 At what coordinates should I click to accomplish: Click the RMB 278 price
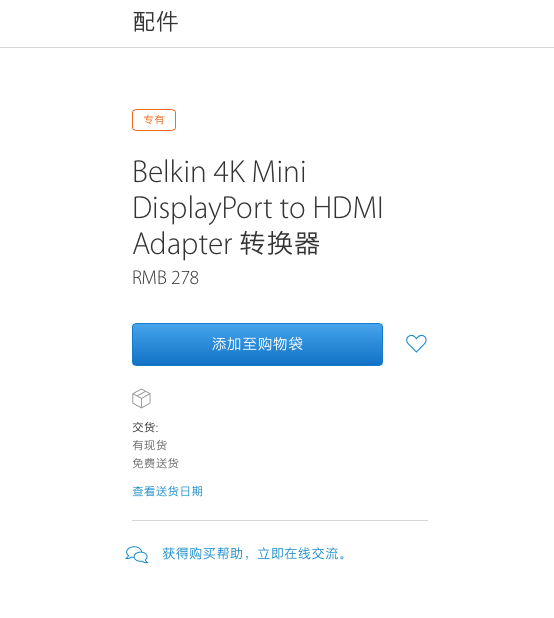pos(165,277)
